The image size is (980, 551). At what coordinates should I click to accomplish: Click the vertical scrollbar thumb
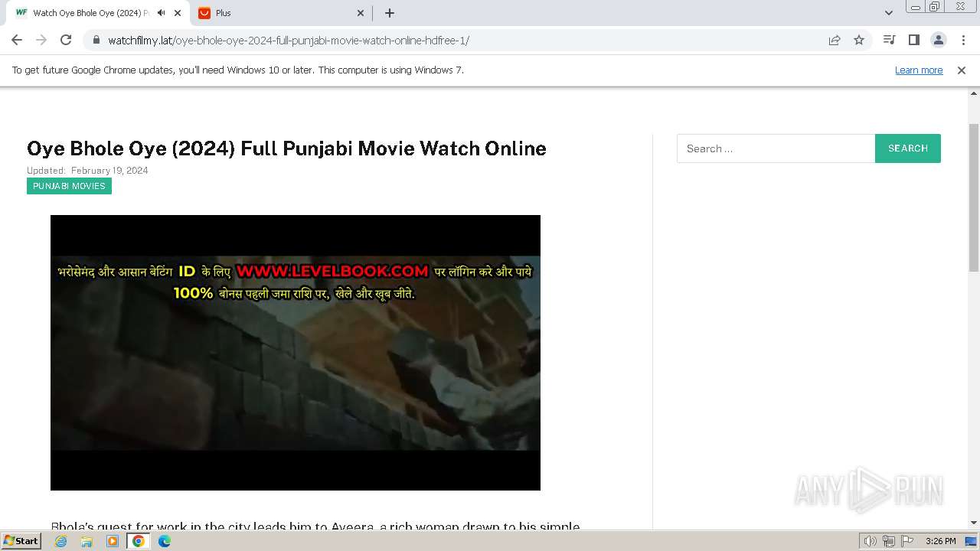click(x=974, y=197)
